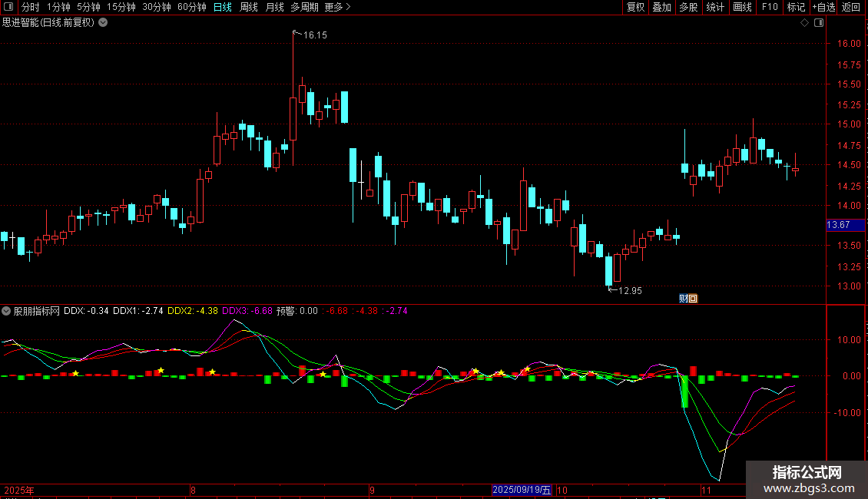Expand the 思进智能 title dropdown arrow
The image size is (868, 499).
[x=103, y=23]
